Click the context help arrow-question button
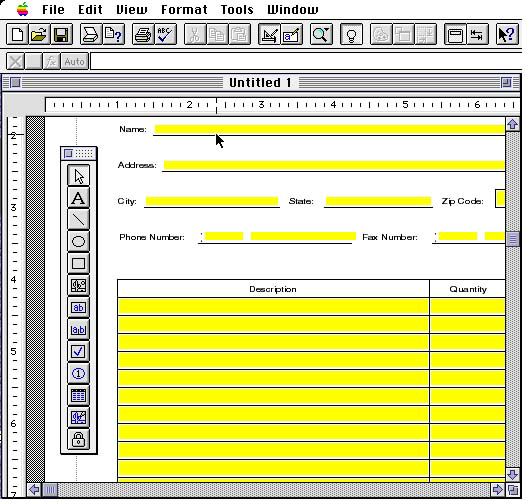The height and width of the screenshot is (504, 532). click(507, 34)
